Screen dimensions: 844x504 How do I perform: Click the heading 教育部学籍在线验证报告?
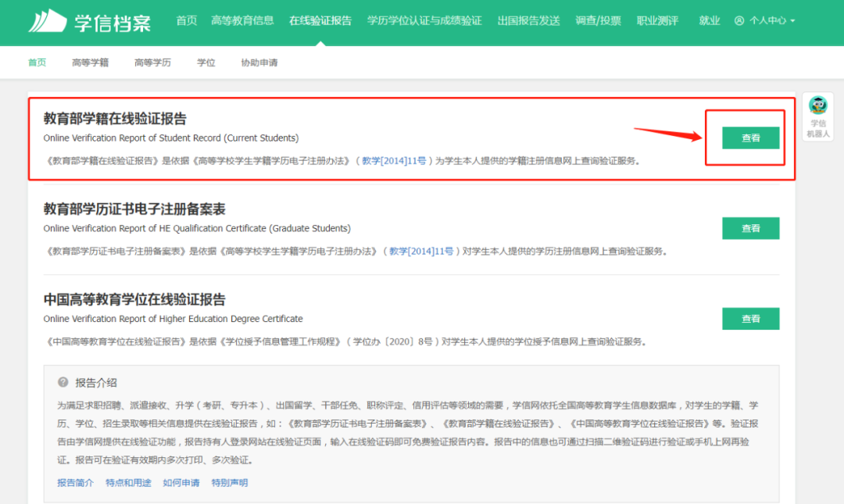pos(115,119)
